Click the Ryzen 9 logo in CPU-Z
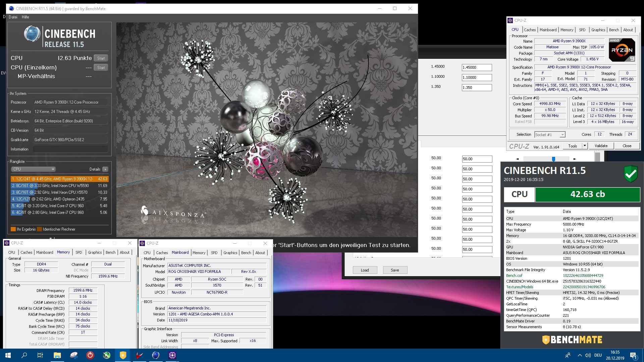 pyautogui.click(x=622, y=50)
